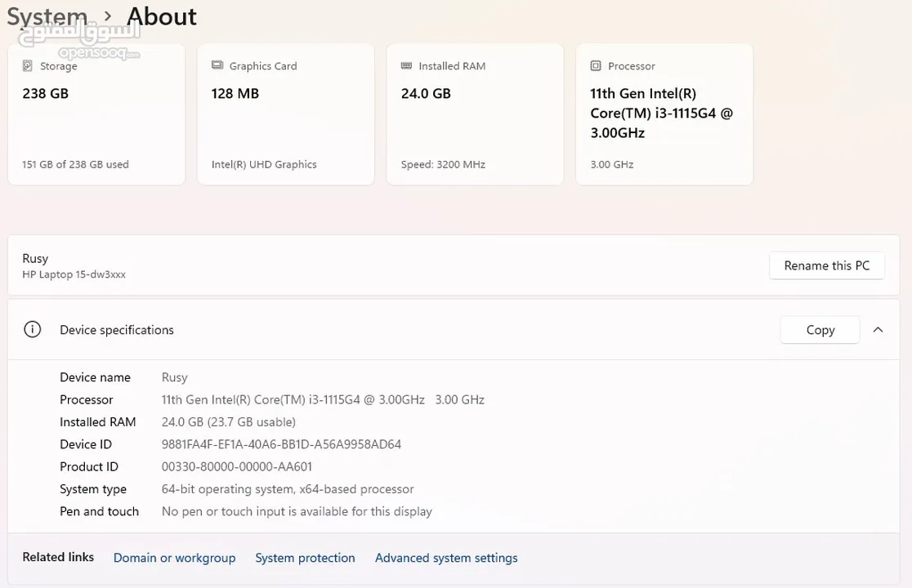
Task: Click the 'No pen or touch input' text
Action: point(297,512)
